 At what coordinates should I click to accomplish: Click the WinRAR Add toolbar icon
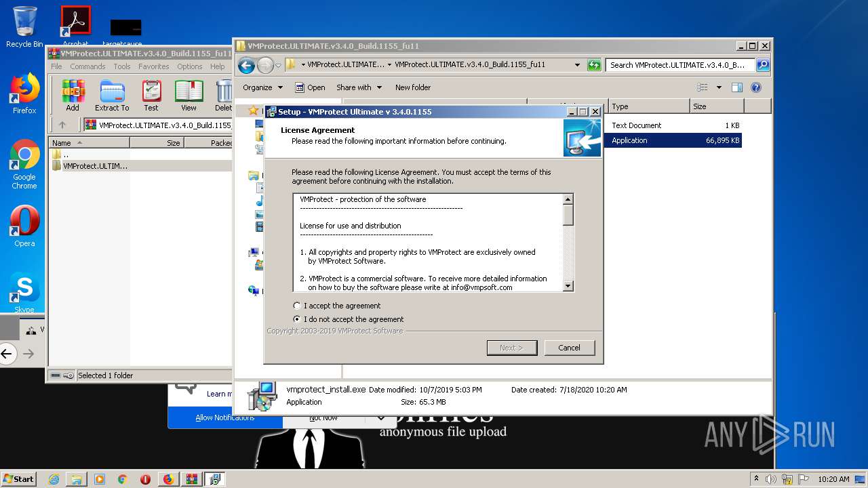(x=73, y=96)
